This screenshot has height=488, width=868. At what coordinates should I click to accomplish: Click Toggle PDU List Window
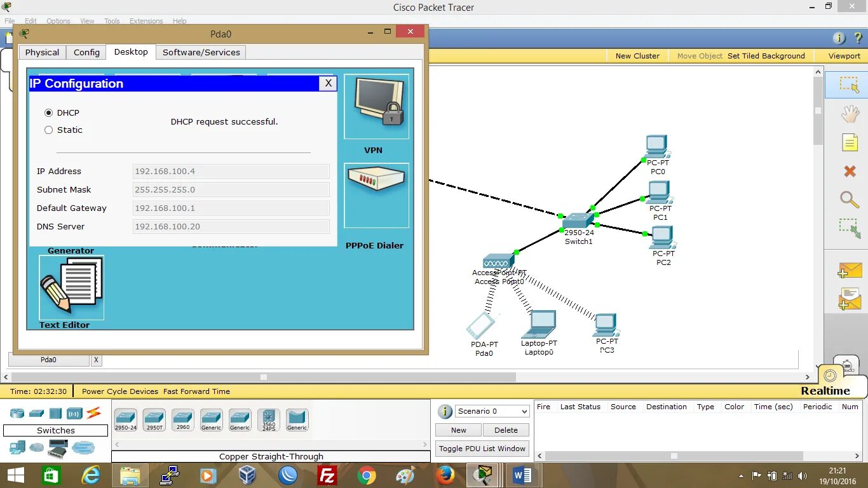[482, 449]
